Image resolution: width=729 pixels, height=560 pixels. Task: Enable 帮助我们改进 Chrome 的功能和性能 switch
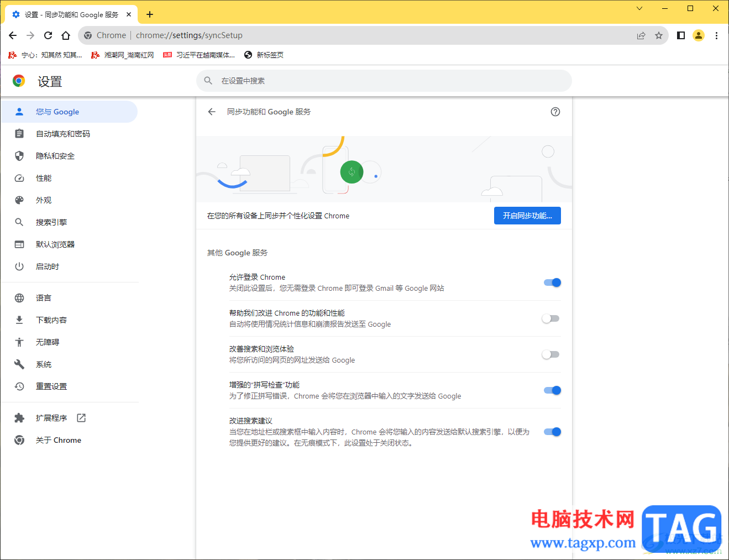click(550, 318)
